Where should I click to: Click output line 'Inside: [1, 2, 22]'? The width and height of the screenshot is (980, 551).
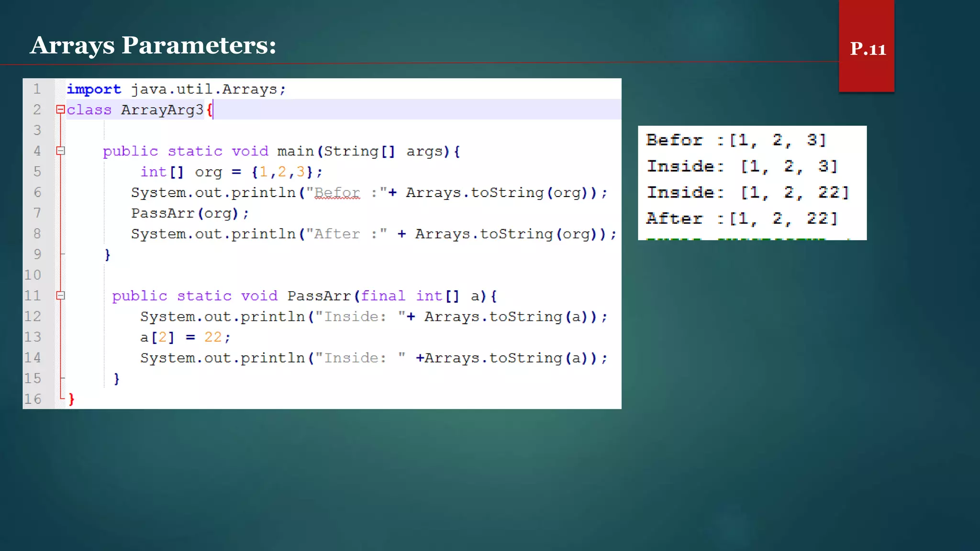pos(748,193)
